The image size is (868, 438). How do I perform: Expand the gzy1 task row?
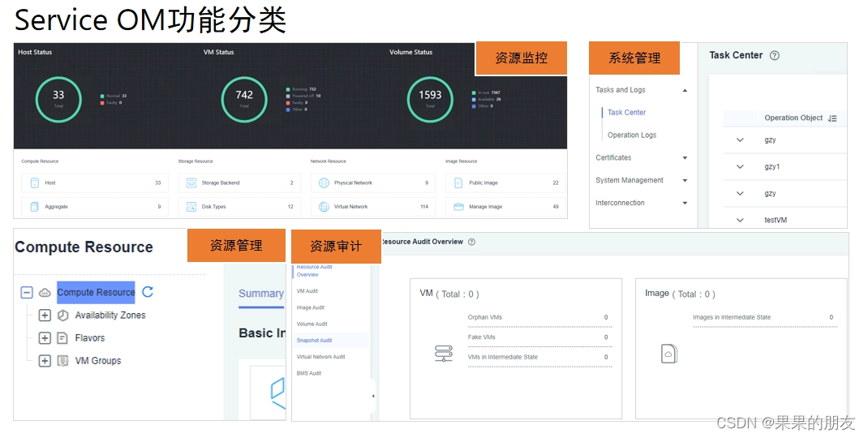pyautogui.click(x=740, y=166)
